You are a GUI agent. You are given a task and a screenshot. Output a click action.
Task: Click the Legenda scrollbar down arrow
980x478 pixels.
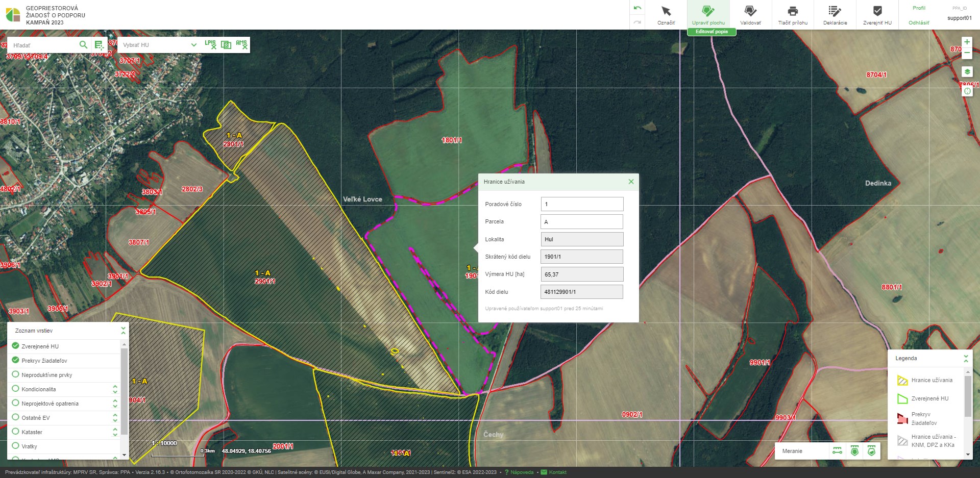[x=967, y=454]
